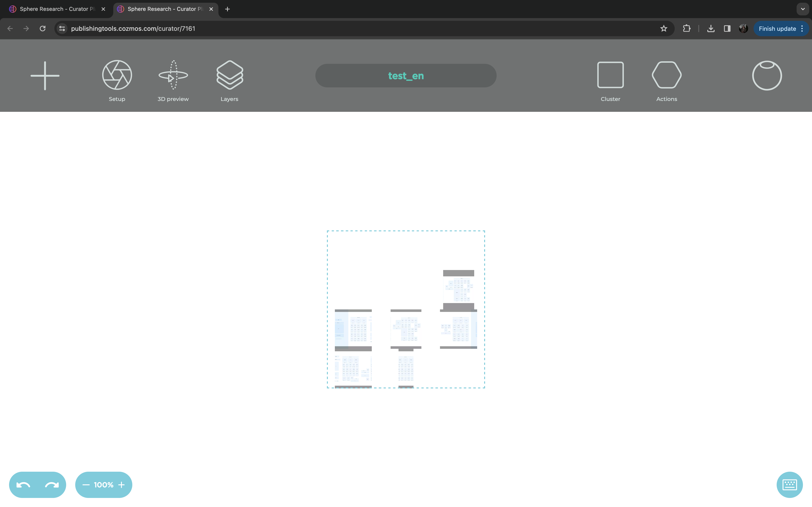The width and height of the screenshot is (812, 507).
Task: Click the large plus add icon
Action: pyautogui.click(x=45, y=75)
